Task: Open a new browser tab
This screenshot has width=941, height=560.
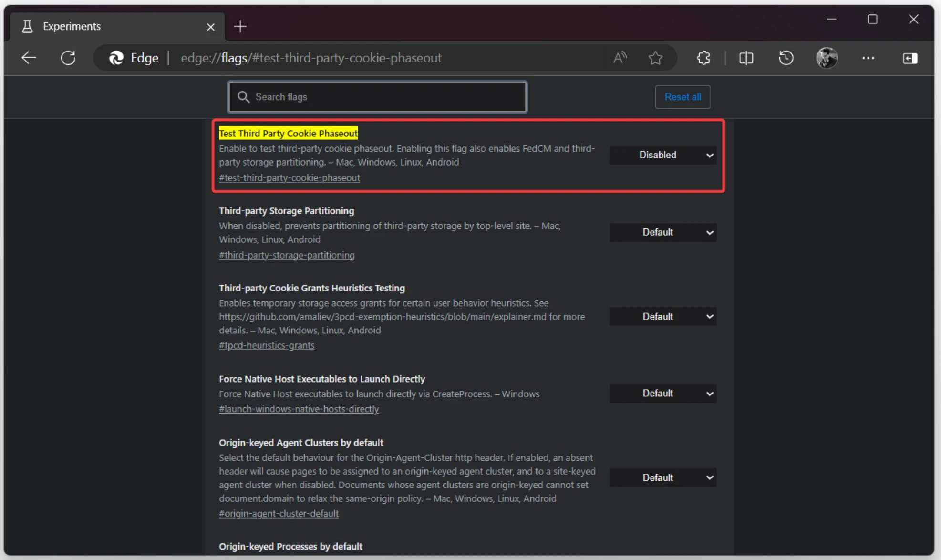Action: pos(240,26)
